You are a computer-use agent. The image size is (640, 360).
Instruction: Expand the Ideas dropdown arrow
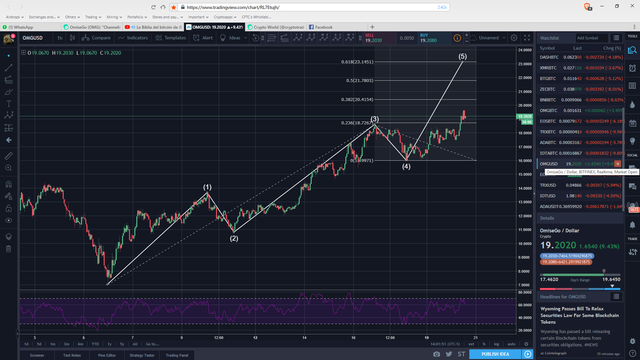(245, 38)
